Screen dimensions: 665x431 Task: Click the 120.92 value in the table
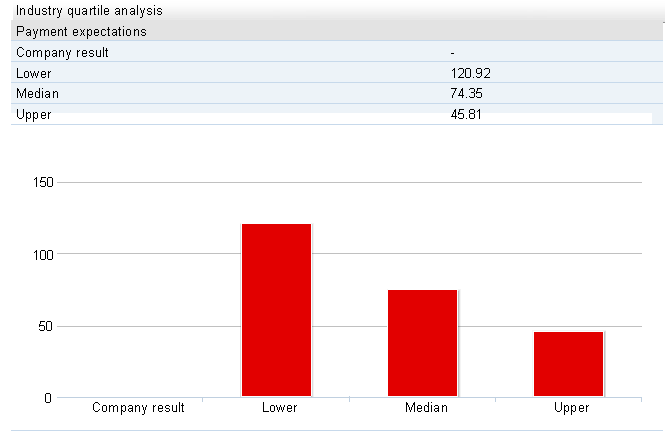point(470,73)
